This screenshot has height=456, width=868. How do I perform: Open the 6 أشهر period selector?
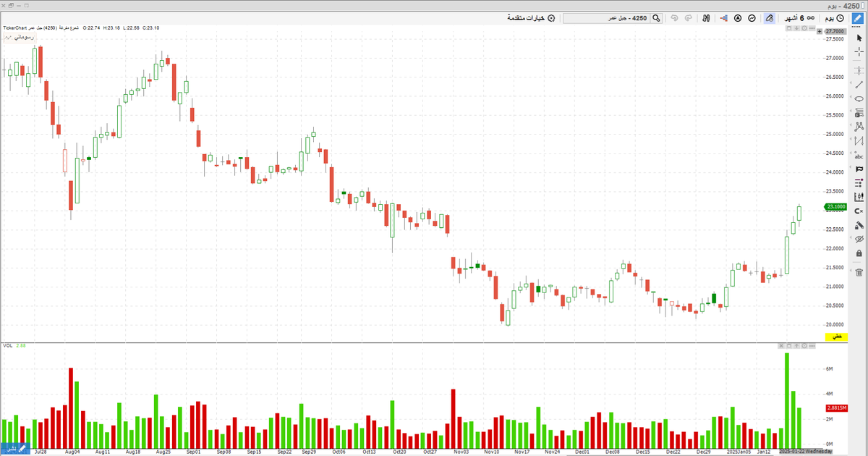(x=799, y=18)
